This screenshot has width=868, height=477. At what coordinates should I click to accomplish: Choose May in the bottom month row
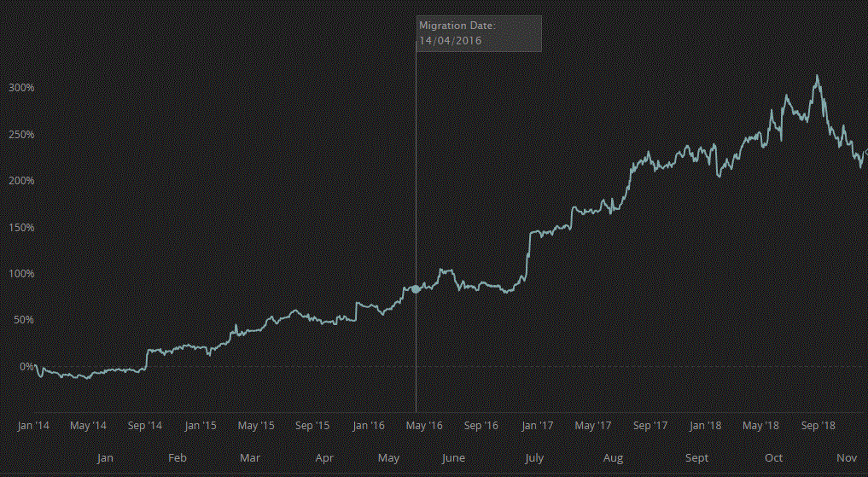(388, 458)
